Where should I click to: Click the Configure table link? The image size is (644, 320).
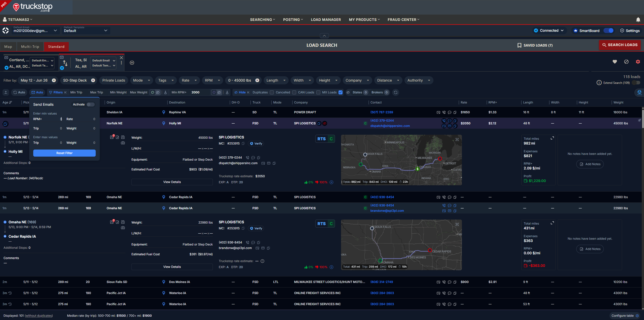pos(625,316)
